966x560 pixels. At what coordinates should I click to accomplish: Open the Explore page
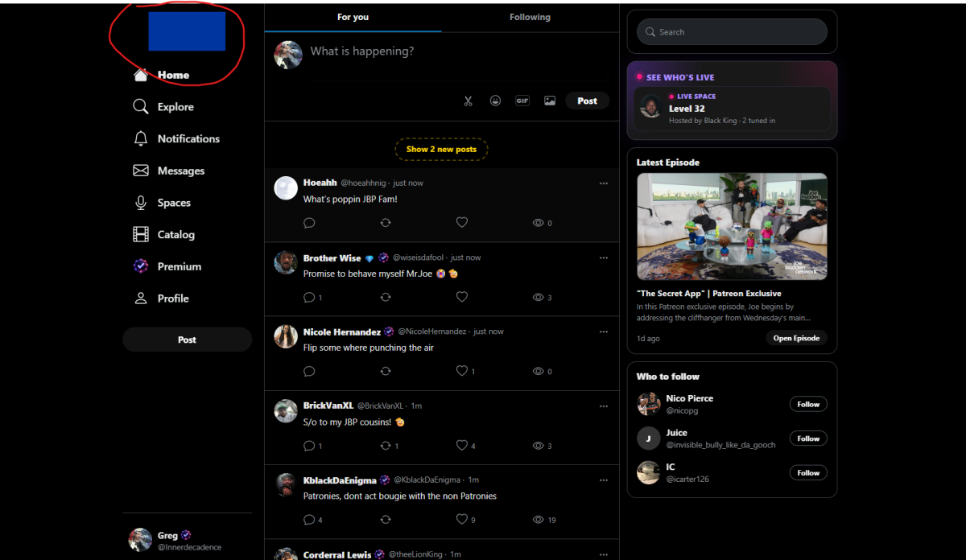[x=163, y=107]
